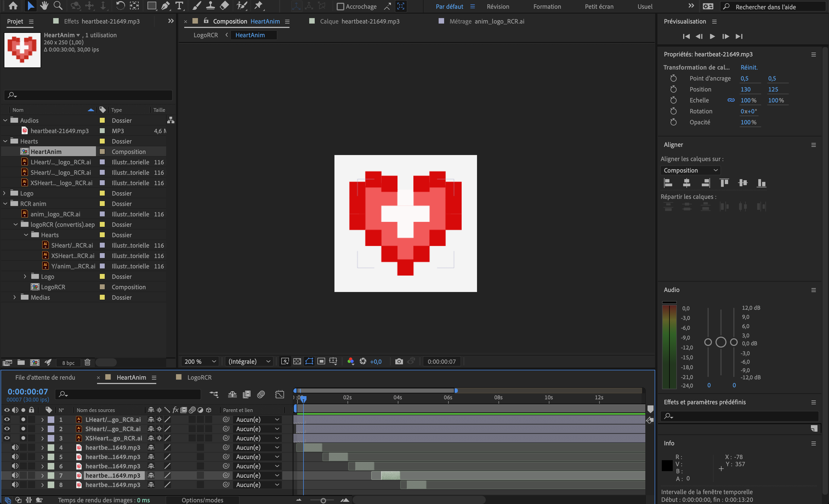Hide the LHeart layer with eye icon
Viewport: 829px width, 504px height.
click(x=7, y=419)
